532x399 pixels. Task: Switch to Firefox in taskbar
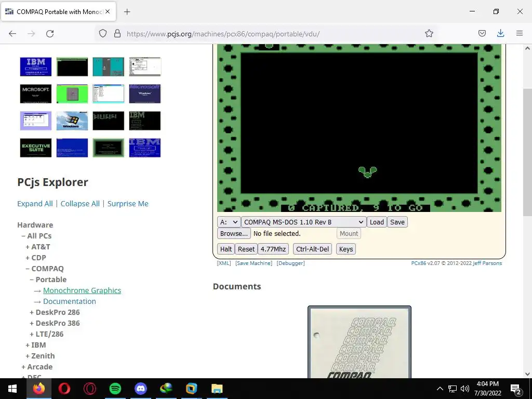tap(38, 389)
